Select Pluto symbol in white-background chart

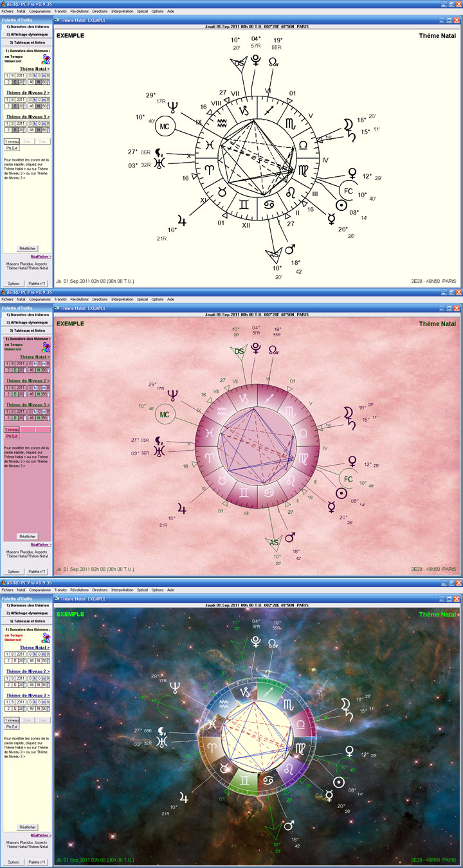click(256, 61)
